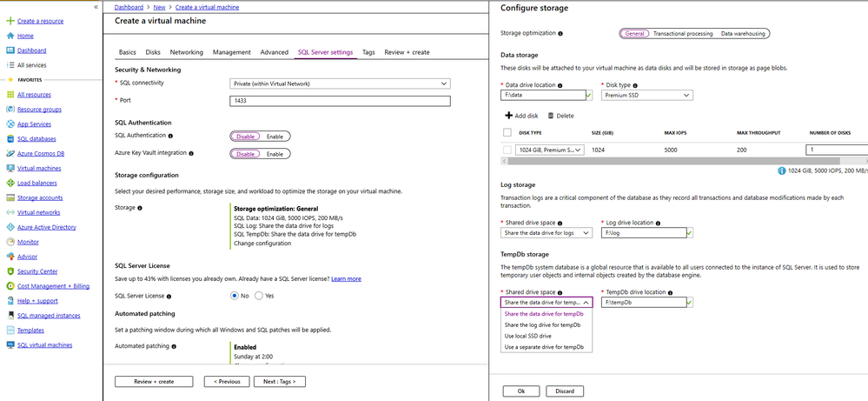868x401 pixels.
Task: Click the Home icon in the sidebar
Action: 10,36
